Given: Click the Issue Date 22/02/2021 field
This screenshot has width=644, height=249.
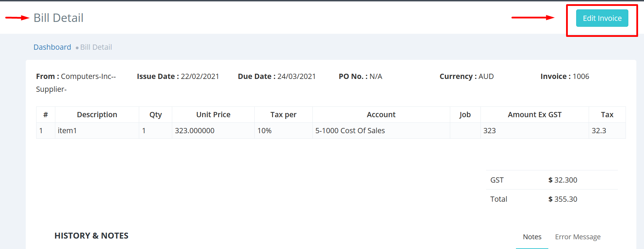Looking at the screenshot, I should [x=178, y=77].
